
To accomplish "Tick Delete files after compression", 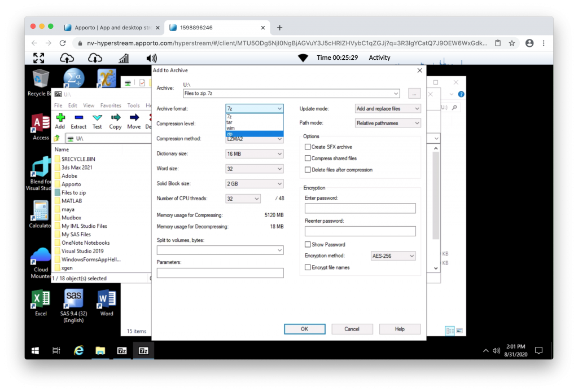I will click(x=308, y=170).
